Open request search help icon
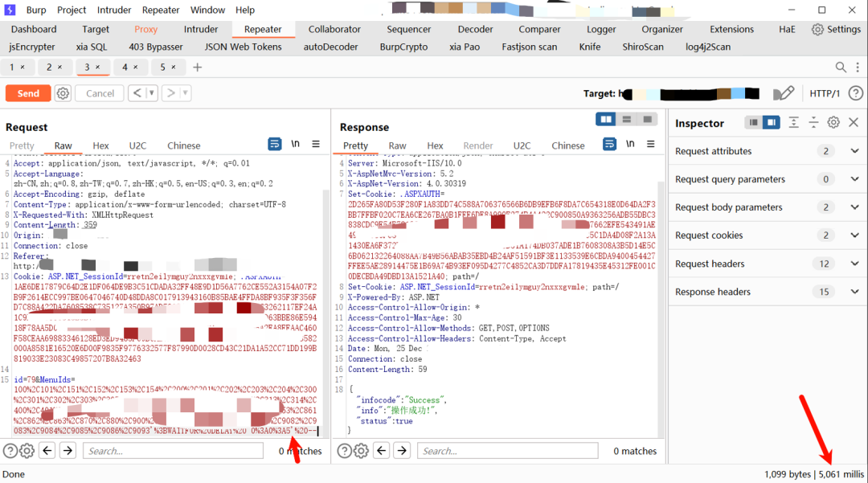The image size is (868, 483). (10, 451)
